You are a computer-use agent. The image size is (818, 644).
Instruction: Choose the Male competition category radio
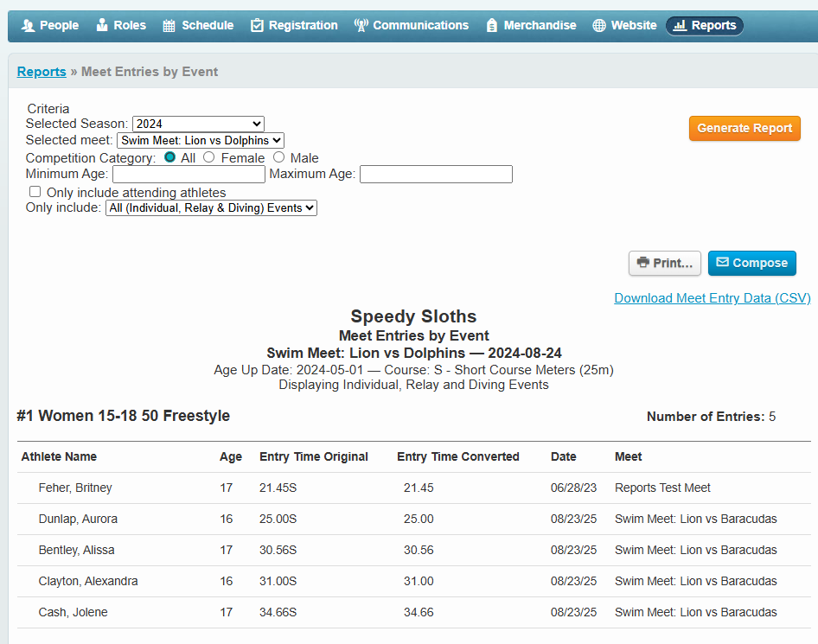coord(278,157)
